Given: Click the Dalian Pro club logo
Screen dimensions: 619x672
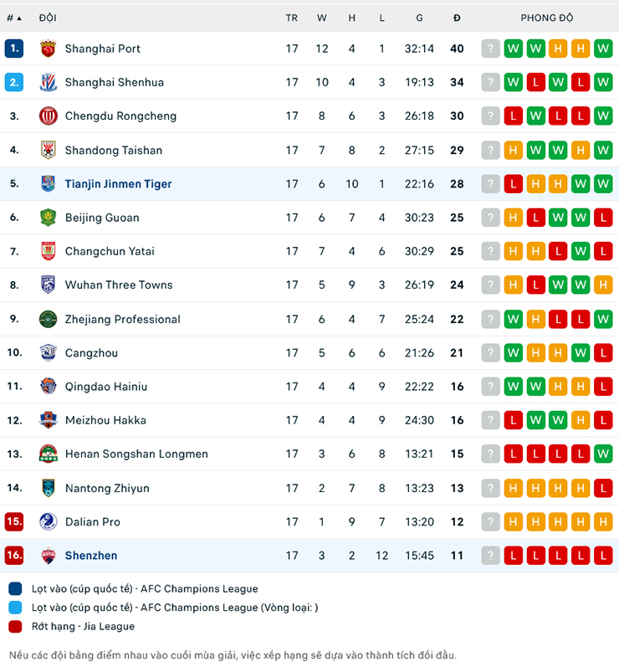Looking at the screenshot, I should (x=49, y=521).
